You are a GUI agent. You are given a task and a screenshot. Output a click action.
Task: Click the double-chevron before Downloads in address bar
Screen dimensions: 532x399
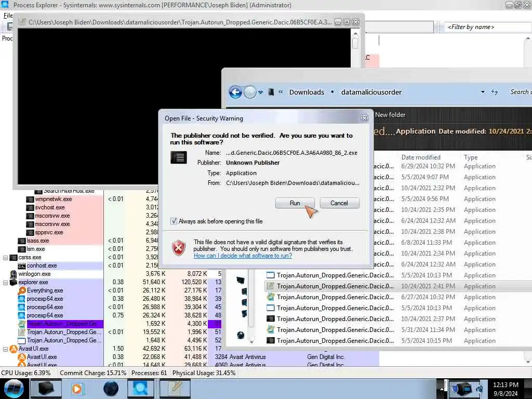point(281,92)
